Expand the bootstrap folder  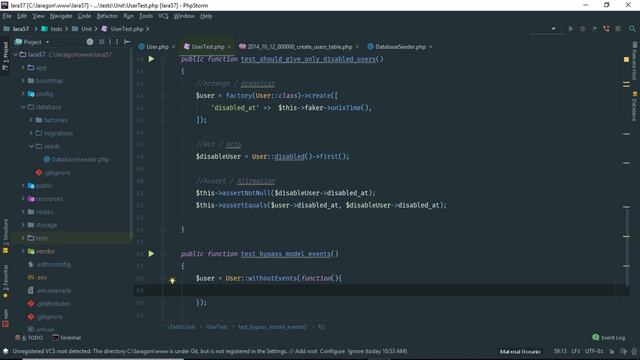click(x=23, y=80)
